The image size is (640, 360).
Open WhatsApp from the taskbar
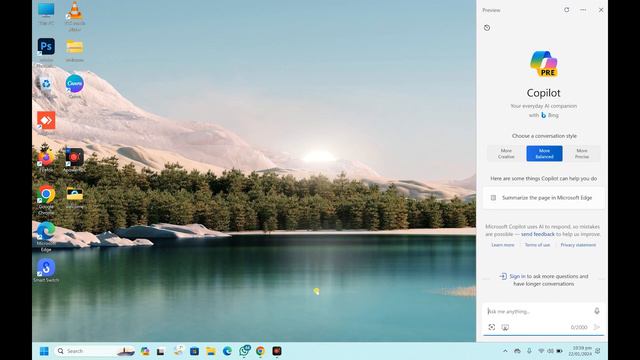(x=244, y=351)
